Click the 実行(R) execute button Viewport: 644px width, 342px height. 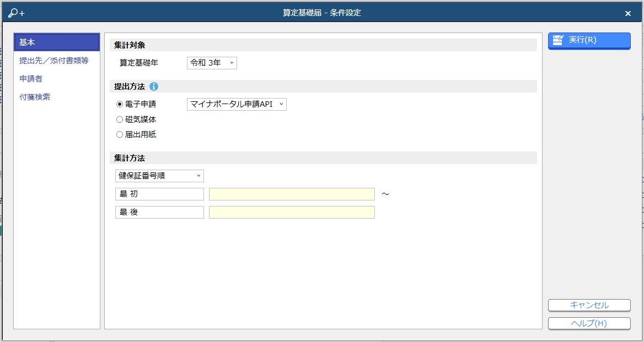(x=589, y=40)
